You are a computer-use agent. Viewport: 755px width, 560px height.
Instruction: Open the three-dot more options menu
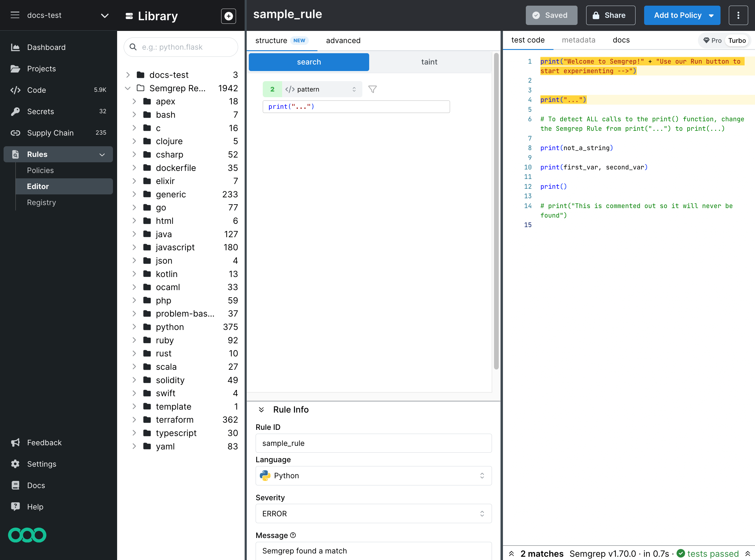tap(738, 15)
